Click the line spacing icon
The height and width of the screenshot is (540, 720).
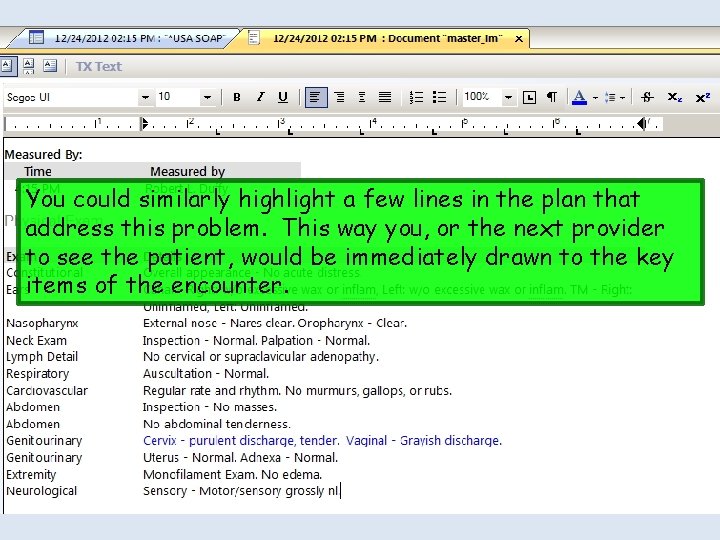[x=610, y=97]
